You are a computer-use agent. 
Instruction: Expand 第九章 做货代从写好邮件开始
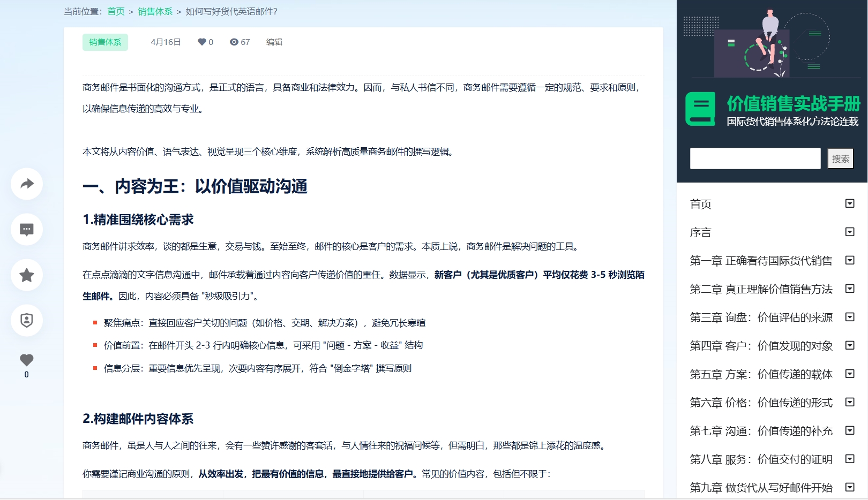tap(849, 487)
